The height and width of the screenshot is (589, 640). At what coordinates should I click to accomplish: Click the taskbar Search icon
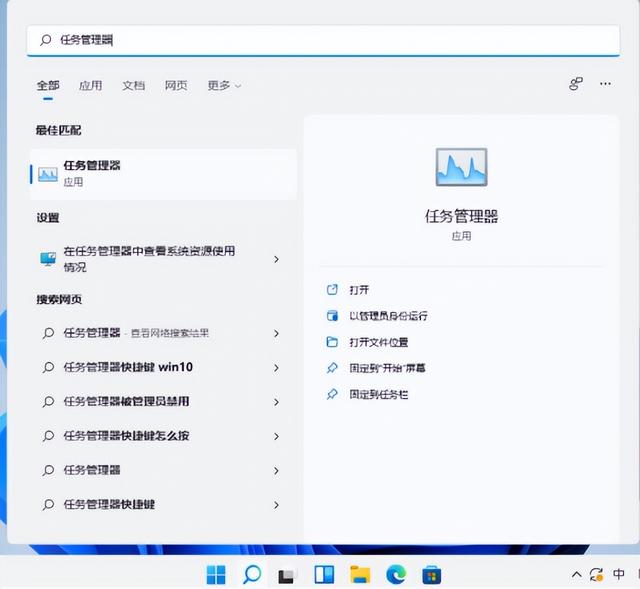[252, 575]
